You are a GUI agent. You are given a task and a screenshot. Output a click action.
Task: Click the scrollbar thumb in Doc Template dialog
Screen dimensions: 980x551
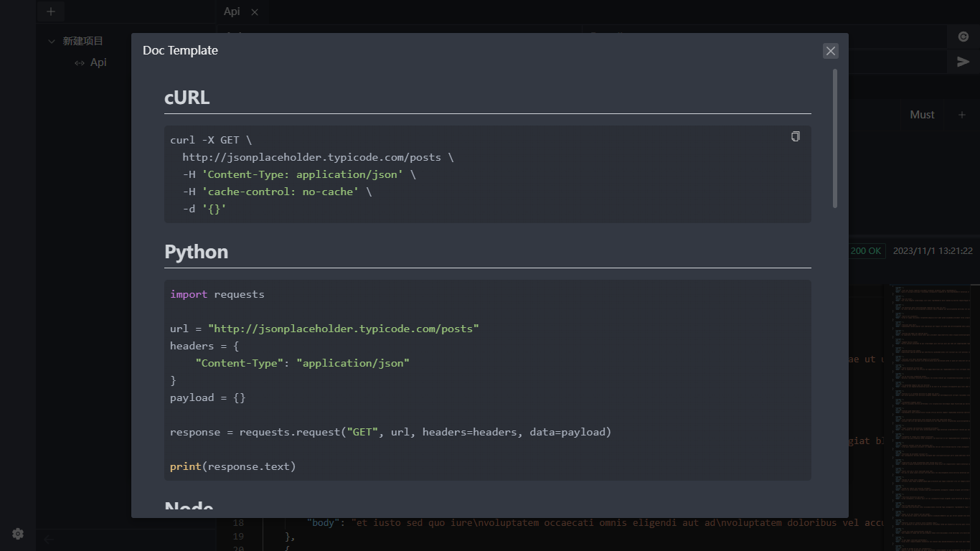coord(835,138)
